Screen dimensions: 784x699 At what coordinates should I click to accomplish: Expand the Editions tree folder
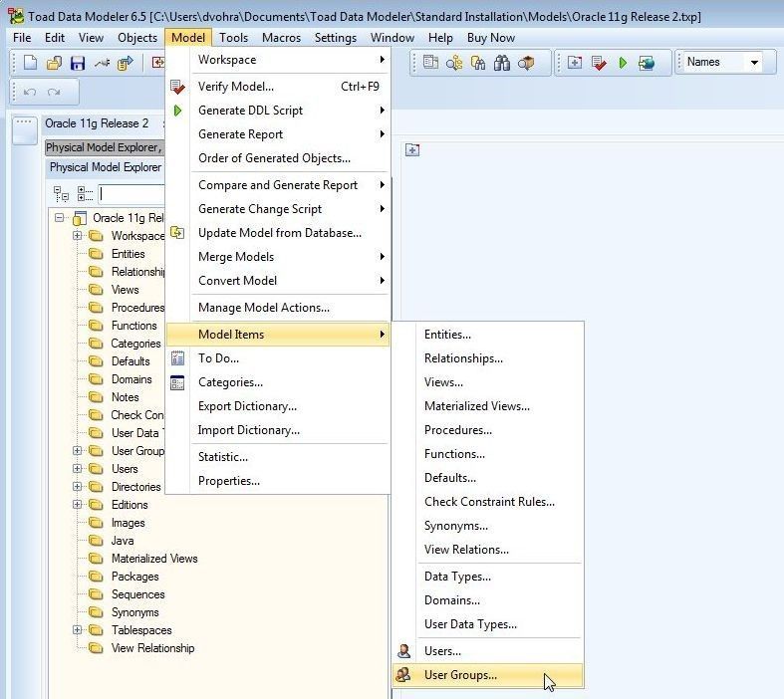click(x=77, y=505)
